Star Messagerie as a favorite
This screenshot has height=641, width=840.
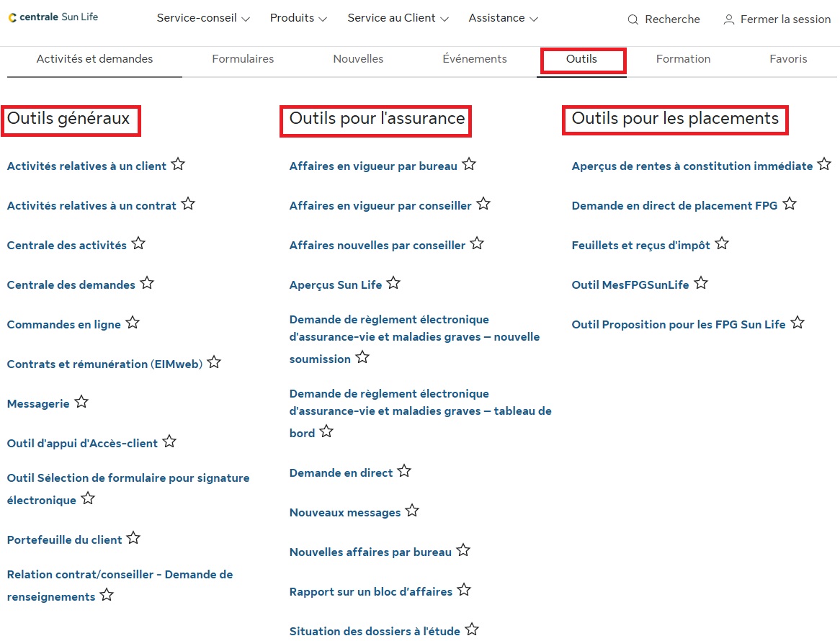81,402
